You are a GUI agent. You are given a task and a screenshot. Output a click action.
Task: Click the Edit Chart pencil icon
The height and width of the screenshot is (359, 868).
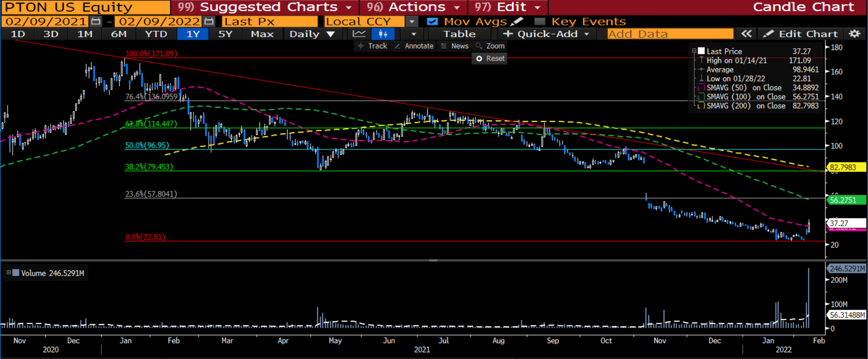[x=769, y=34]
